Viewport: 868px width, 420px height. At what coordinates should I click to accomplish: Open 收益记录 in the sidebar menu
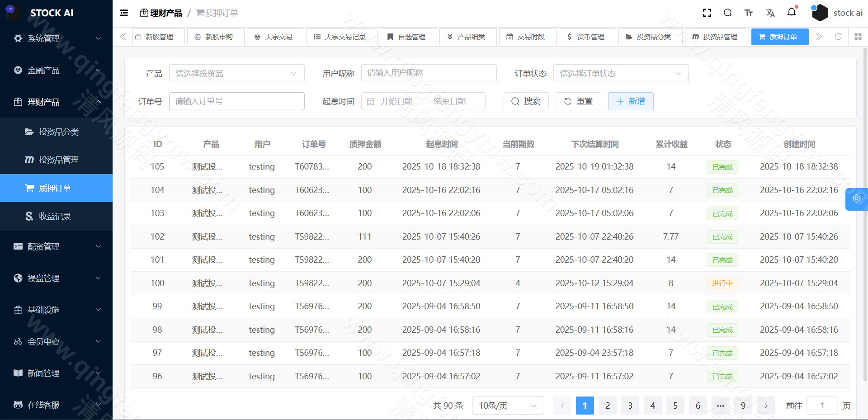[x=55, y=216]
